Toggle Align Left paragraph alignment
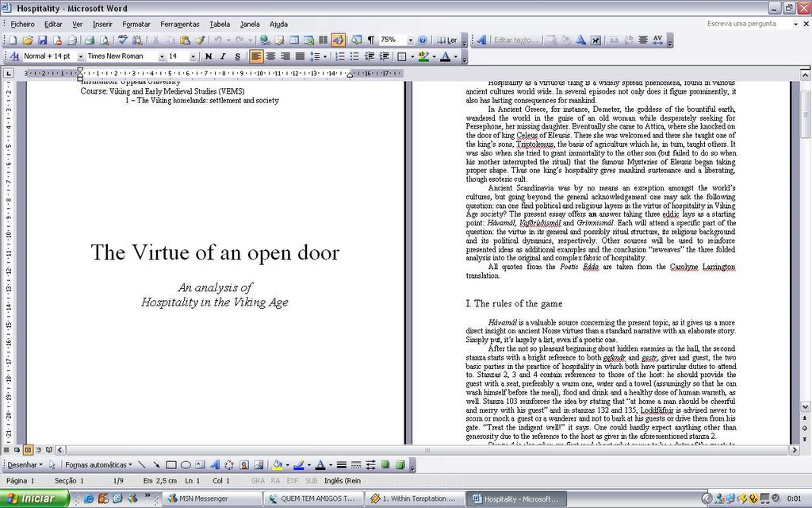 (256, 56)
